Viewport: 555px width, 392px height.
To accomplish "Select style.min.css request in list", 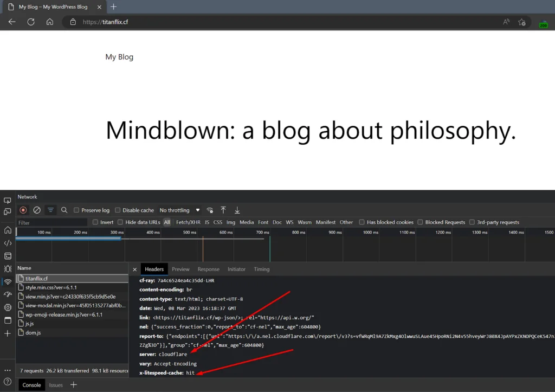I will coord(50,287).
